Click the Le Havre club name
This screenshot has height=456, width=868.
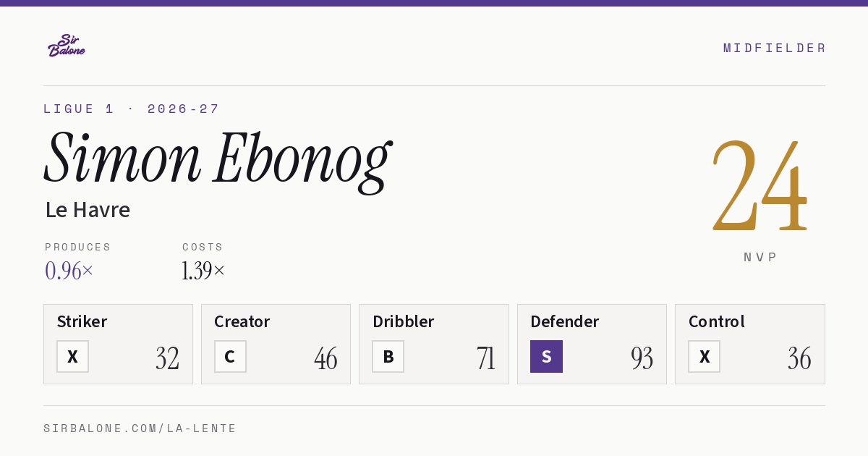click(x=88, y=210)
